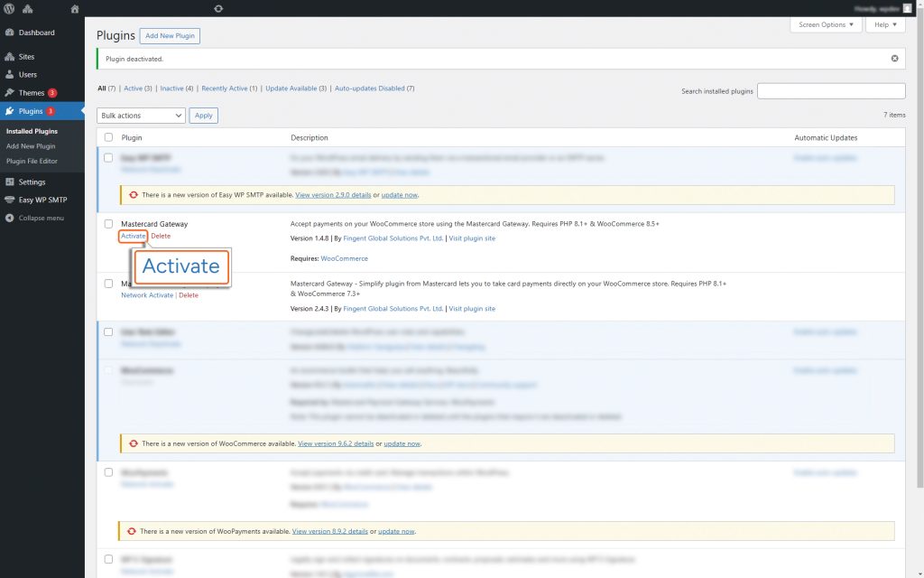Check the checkbox above WooCommerce row
This screenshot has height=578, width=924.
108,332
